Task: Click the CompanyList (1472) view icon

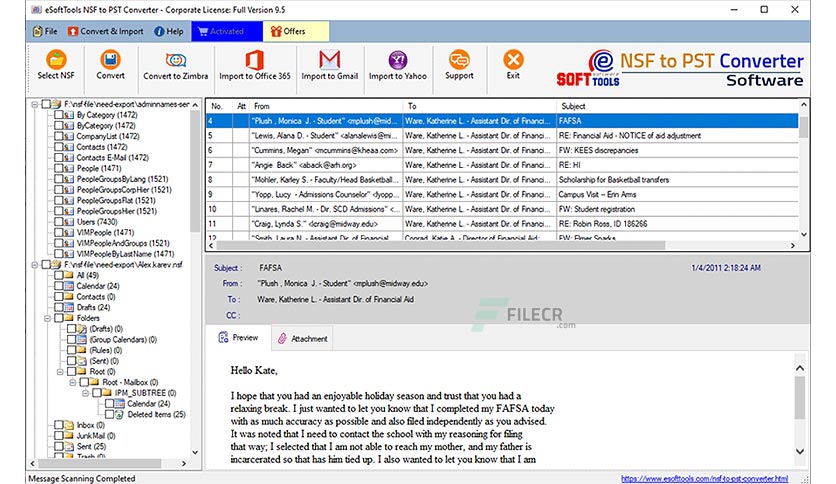Action: [68, 136]
